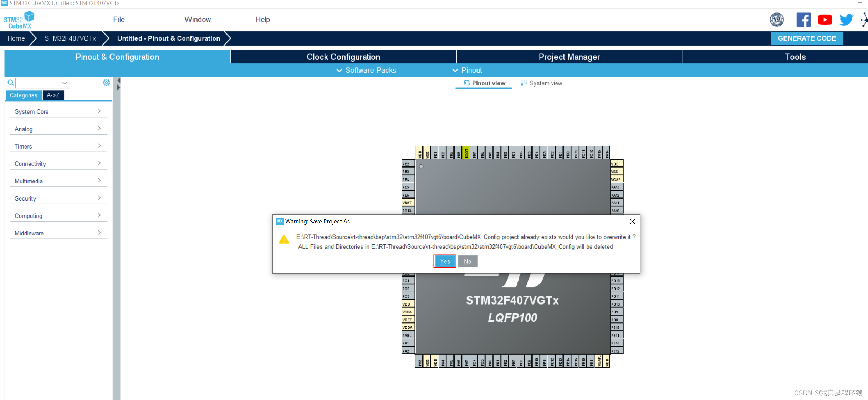The image size is (868, 400).
Task: Click the System view grid icon
Action: [x=524, y=83]
